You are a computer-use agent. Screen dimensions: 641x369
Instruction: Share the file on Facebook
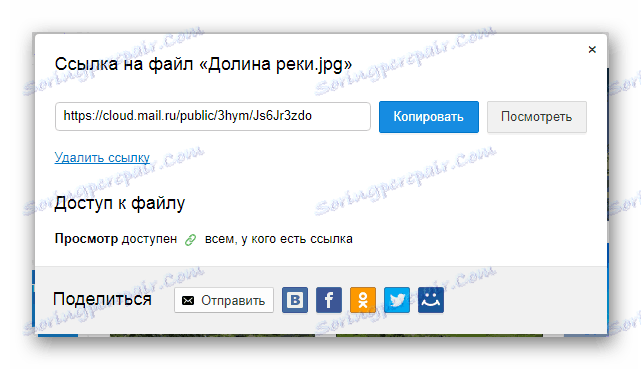(x=329, y=300)
